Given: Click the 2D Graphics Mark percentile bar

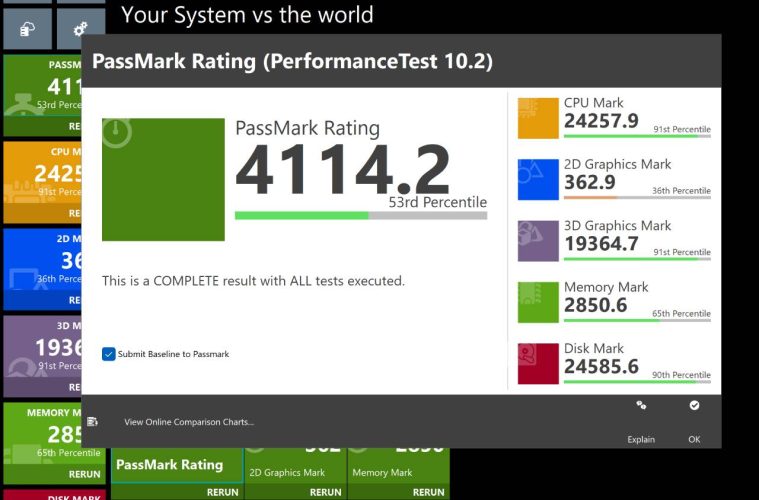Looking at the screenshot, I should tap(637, 197).
